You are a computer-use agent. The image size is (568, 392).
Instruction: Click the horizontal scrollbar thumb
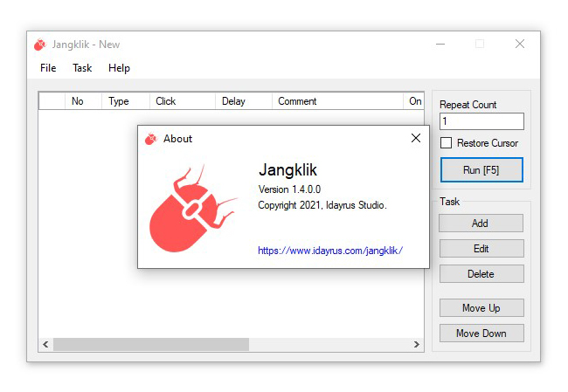coord(151,344)
